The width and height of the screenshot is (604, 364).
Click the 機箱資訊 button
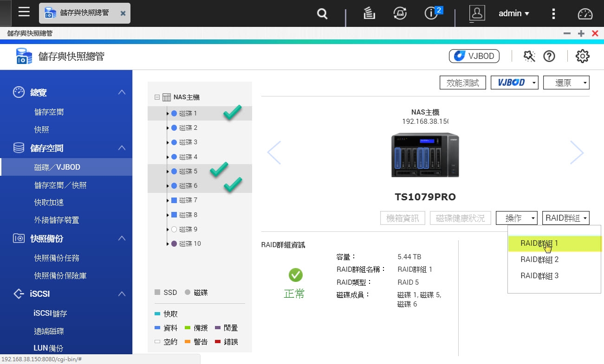pos(403,218)
